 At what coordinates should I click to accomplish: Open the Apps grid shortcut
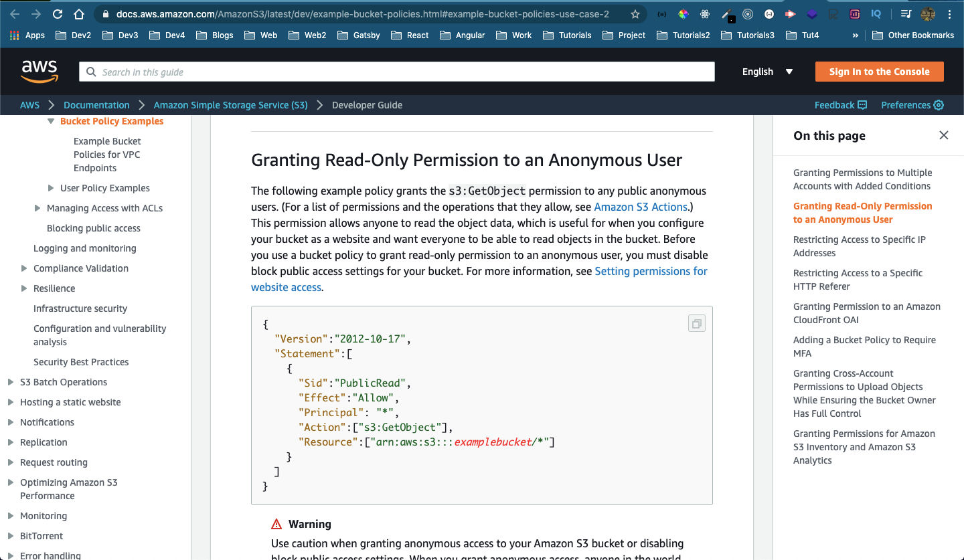pyautogui.click(x=27, y=35)
